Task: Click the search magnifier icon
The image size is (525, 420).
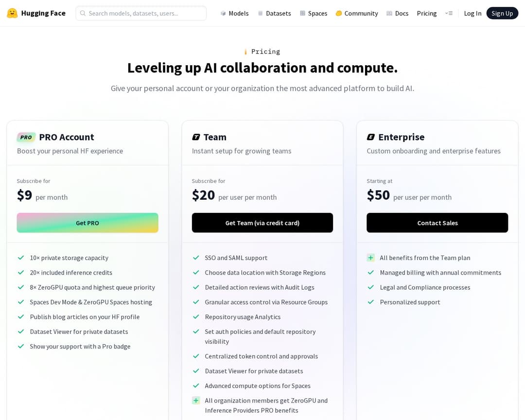Action: pos(83,13)
